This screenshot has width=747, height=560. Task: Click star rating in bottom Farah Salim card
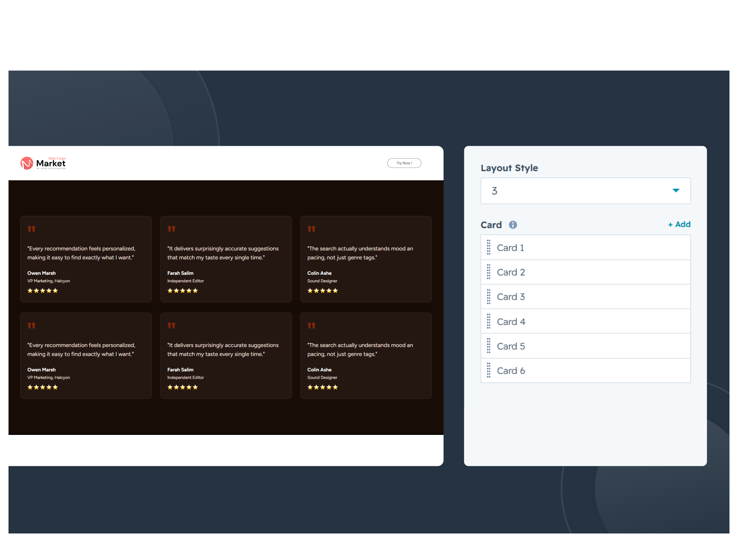[182, 387]
